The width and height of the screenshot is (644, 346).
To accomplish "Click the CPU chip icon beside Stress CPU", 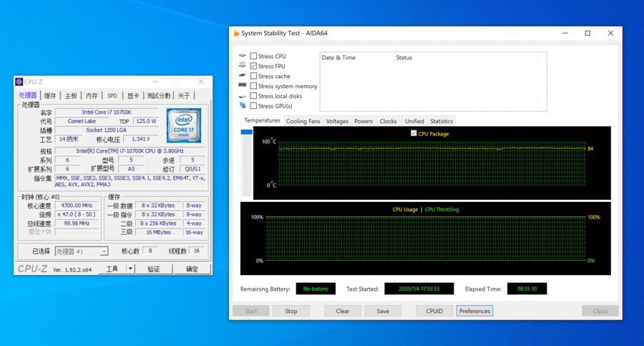I will 243,56.
